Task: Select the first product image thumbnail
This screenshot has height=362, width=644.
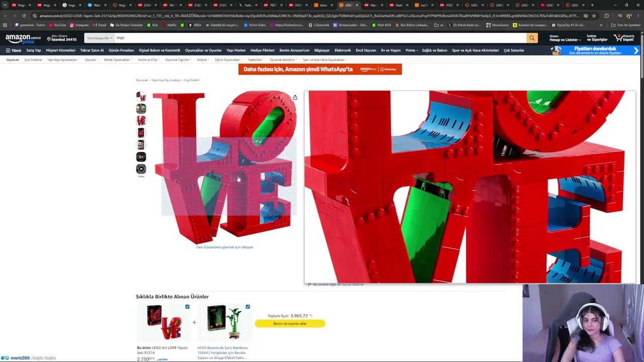Action: [x=141, y=97]
